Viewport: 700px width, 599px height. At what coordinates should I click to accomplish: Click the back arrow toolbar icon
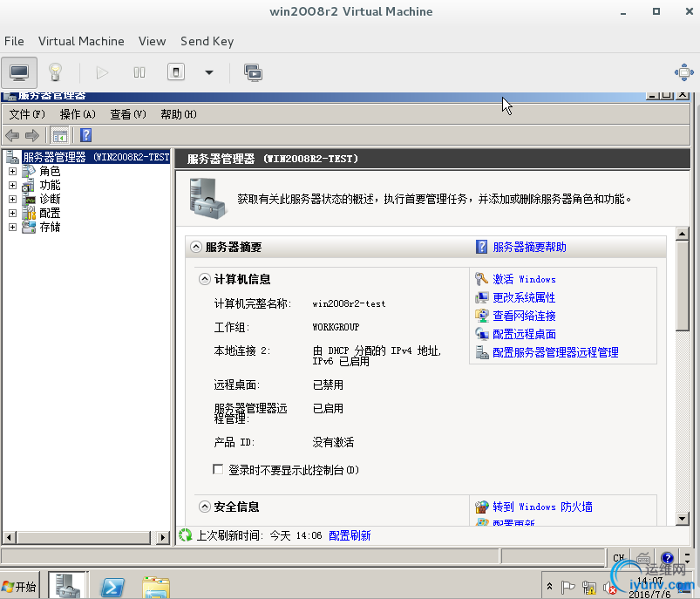pyautogui.click(x=12, y=135)
